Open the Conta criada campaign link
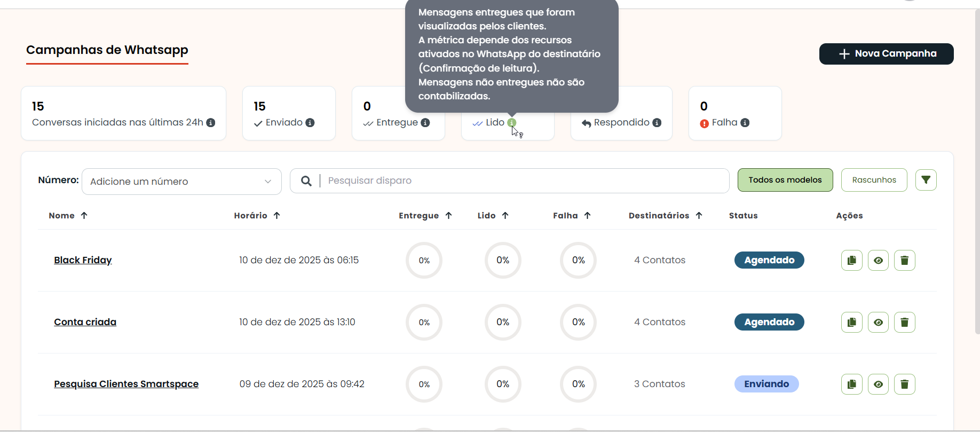This screenshot has width=980, height=432. tap(85, 322)
